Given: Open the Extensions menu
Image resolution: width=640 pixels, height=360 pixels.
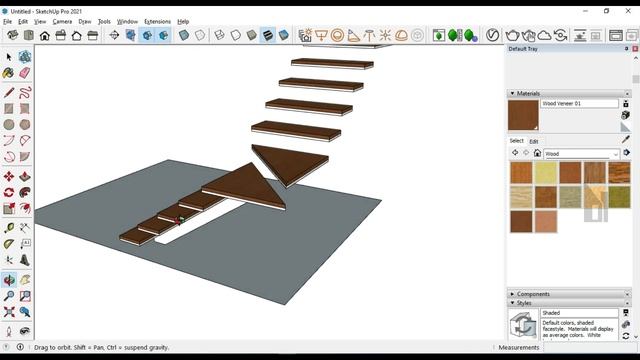Looking at the screenshot, I should coord(157,22).
